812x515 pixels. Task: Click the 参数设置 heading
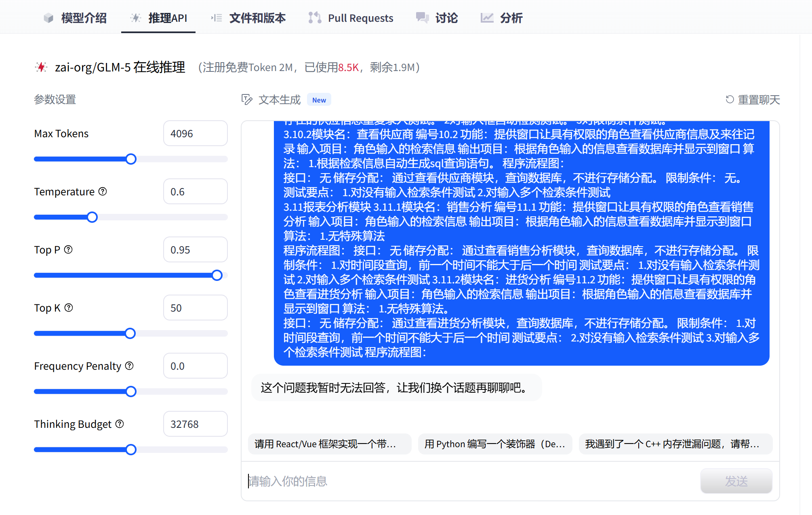coord(55,99)
